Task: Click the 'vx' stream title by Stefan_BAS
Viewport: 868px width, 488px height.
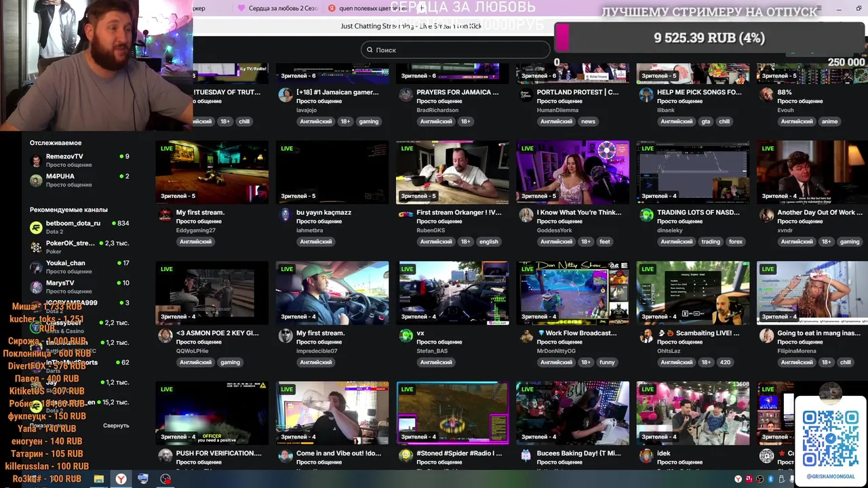Action: (x=420, y=333)
